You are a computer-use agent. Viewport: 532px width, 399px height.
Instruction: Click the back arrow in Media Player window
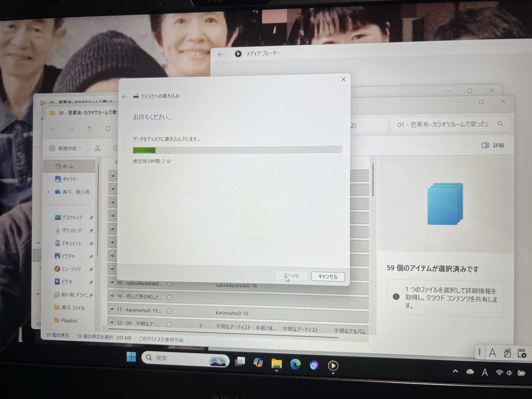click(220, 55)
